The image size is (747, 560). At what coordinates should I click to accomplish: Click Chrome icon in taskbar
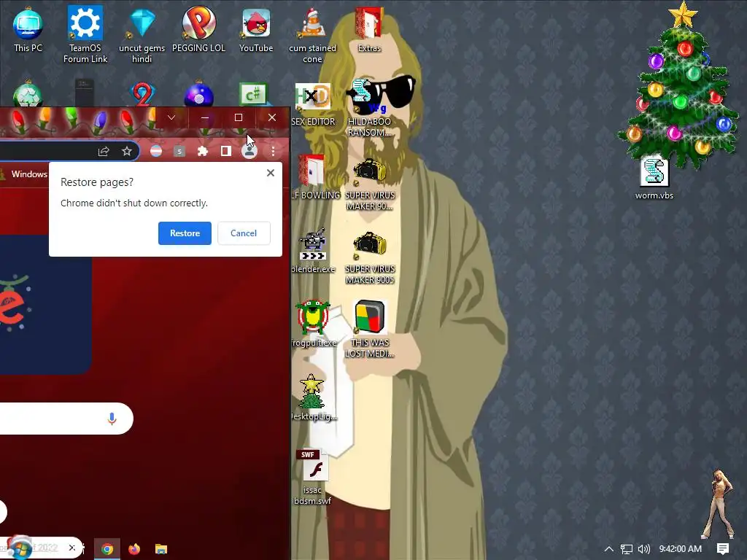click(x=107, y=549)
